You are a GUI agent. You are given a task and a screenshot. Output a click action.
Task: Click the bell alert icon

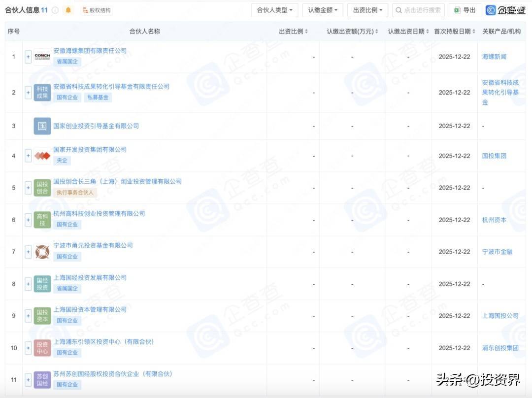(68, 10)
